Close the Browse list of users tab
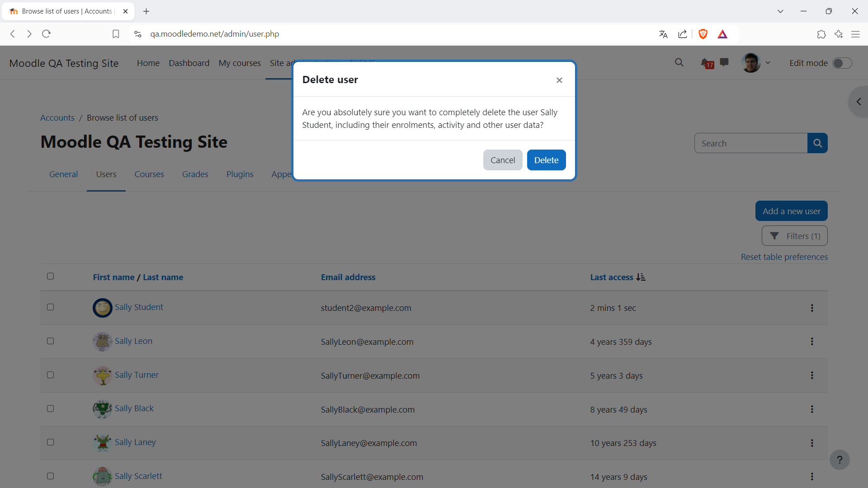 coord(126,11)
